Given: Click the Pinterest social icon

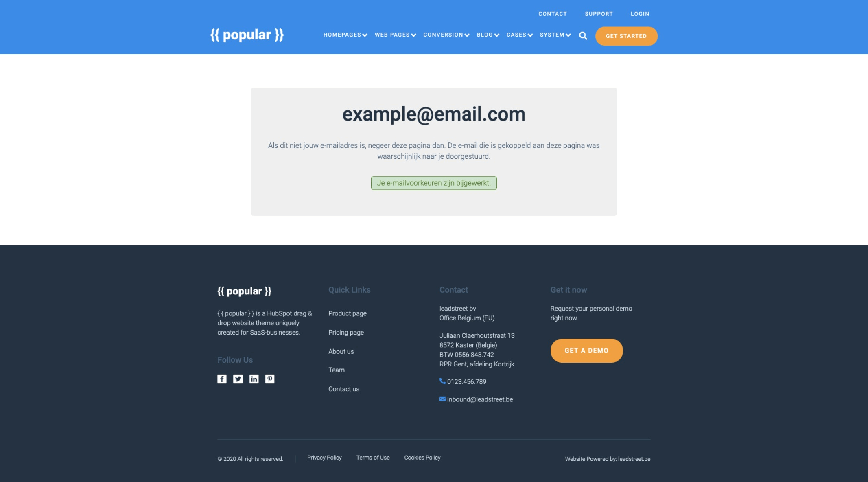Looking at the screenshot, I should coord(269,379).
